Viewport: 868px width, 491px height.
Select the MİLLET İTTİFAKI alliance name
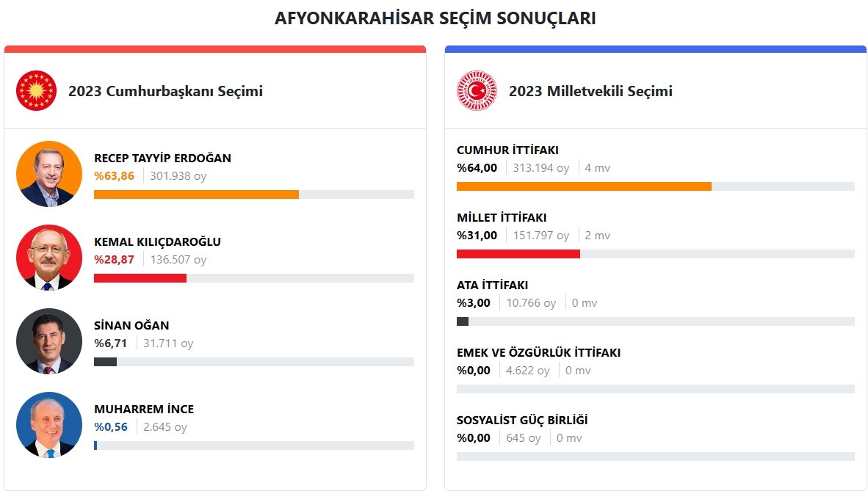502,218
